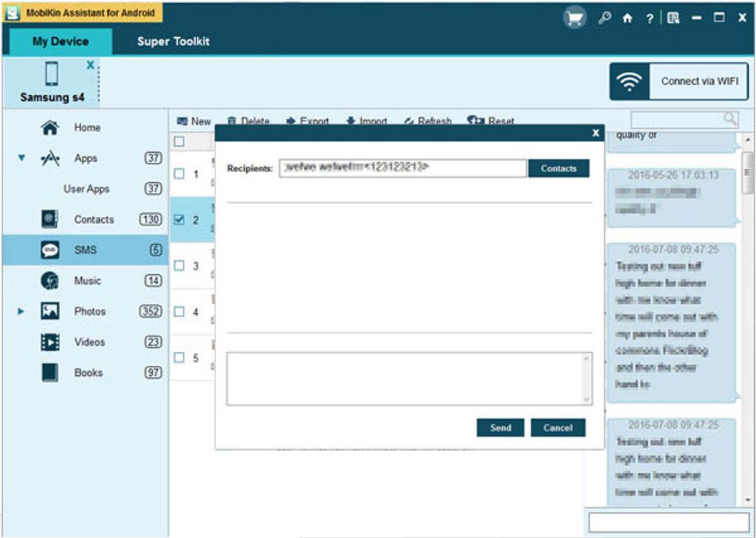Select the Contacts icon in the sidebar

click(49, 219)
